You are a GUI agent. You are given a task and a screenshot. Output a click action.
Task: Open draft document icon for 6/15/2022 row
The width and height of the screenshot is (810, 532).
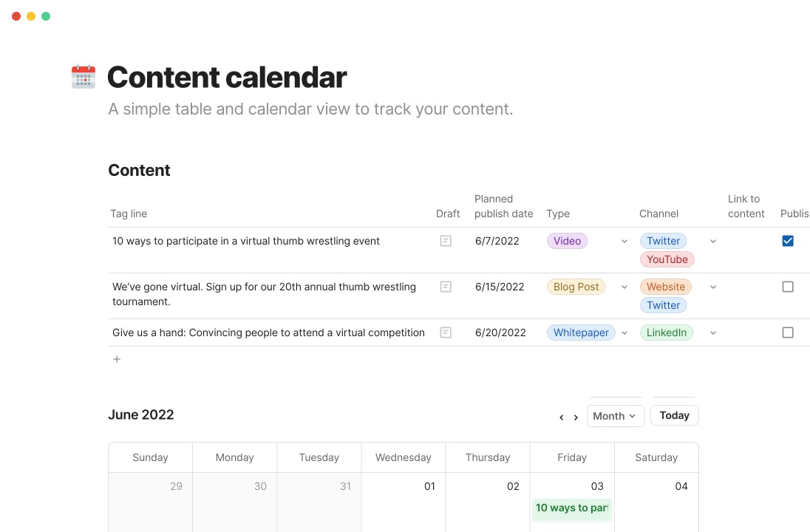[x=446, y=287]
